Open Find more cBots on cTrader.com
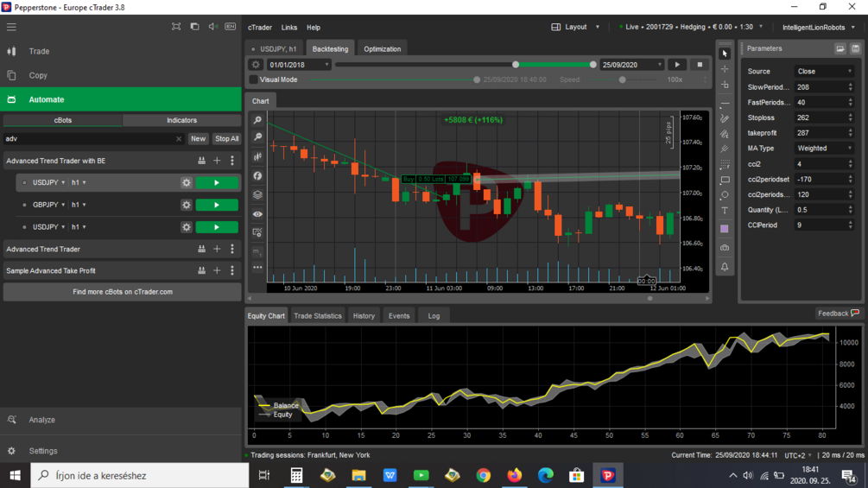 pos(123,292)
